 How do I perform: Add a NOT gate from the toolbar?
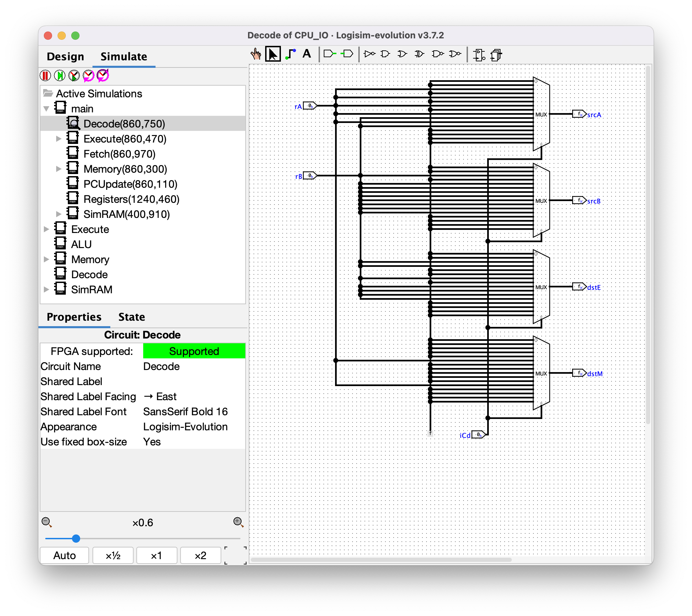click(369, 54)
